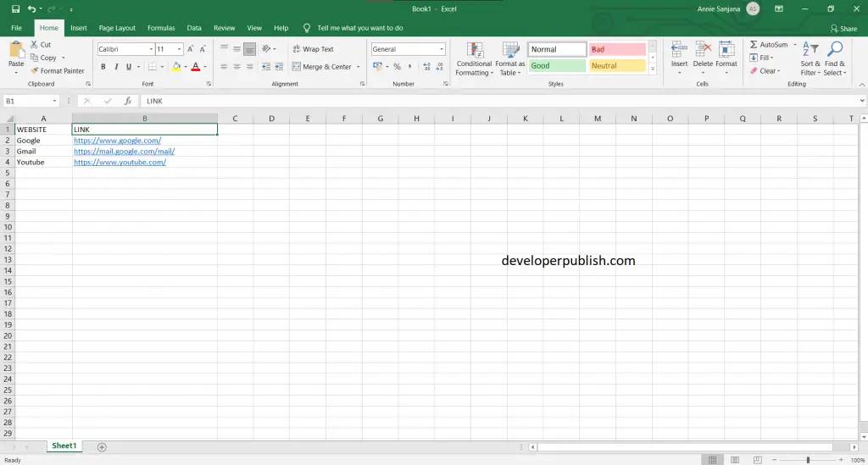The height and width of the screenshot is (465, 868).
Task: Click the Undo arrow icon
Action: click(x=31, y=8)
